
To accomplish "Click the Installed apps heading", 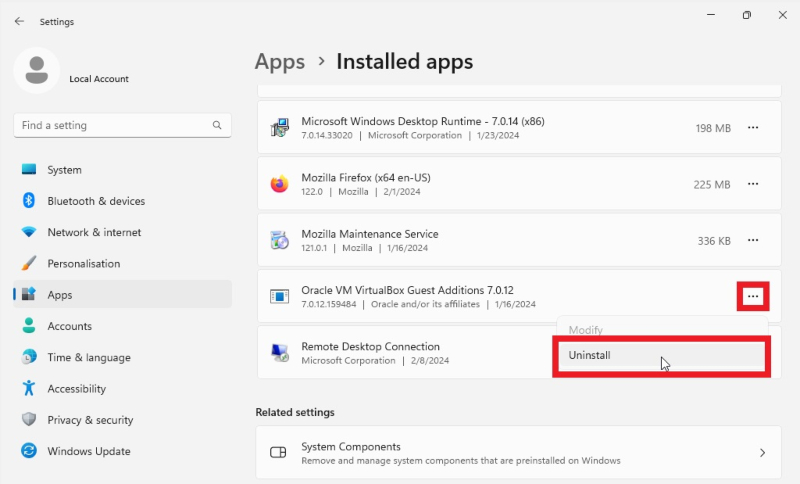I will [x=405, y=62].
